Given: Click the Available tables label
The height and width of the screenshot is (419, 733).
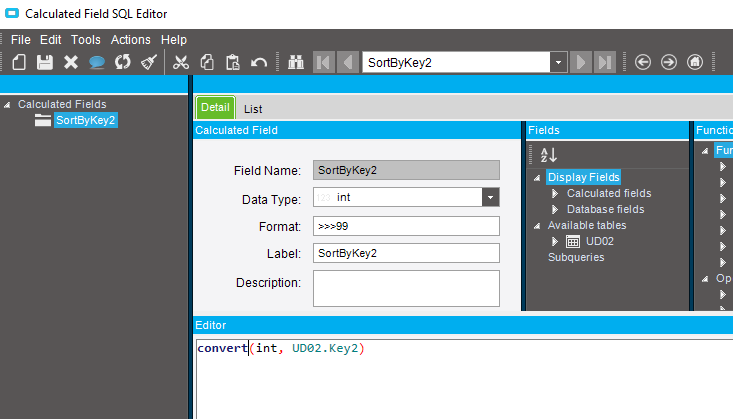Looking at the screenshot, I should pos(587,225).
